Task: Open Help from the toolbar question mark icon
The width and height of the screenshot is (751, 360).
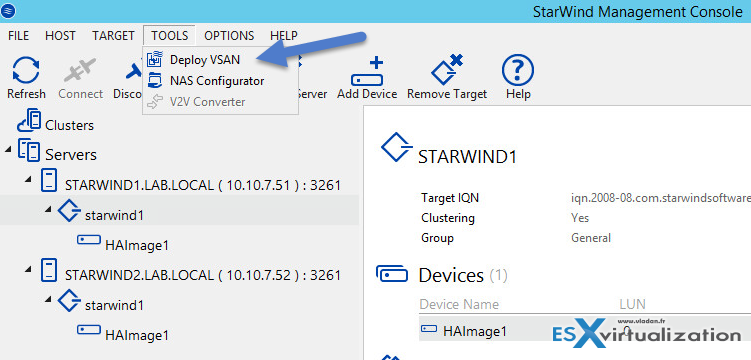Action: coord(517,70)
